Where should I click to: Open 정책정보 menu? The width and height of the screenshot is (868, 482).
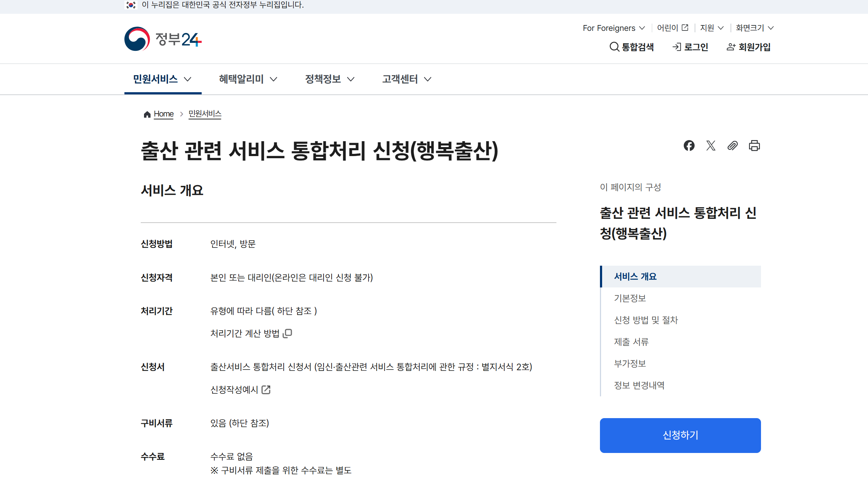[x=329, y=79]
